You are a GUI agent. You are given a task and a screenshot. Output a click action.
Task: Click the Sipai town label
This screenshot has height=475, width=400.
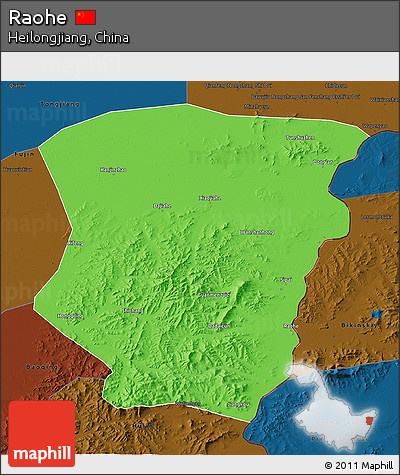click(x=286, y=279)
